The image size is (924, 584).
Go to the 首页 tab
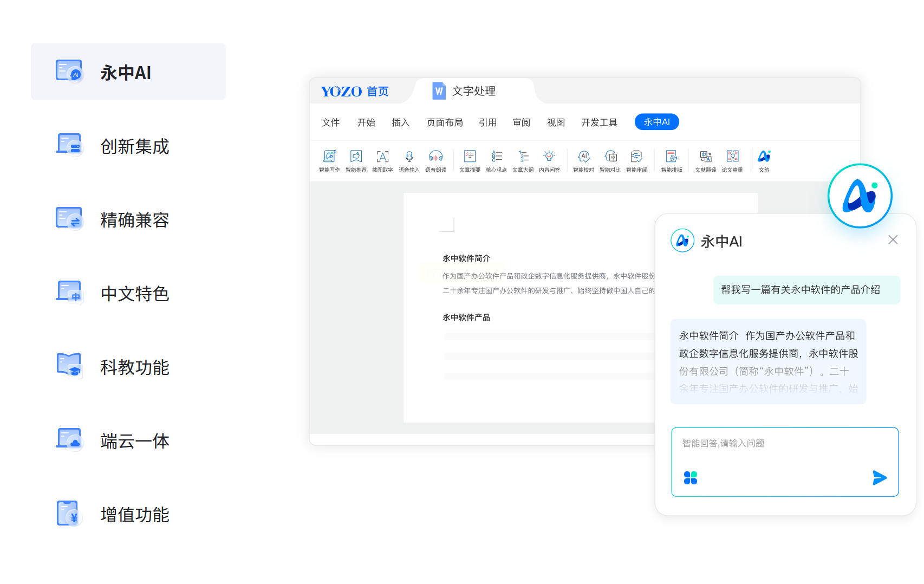378,92
